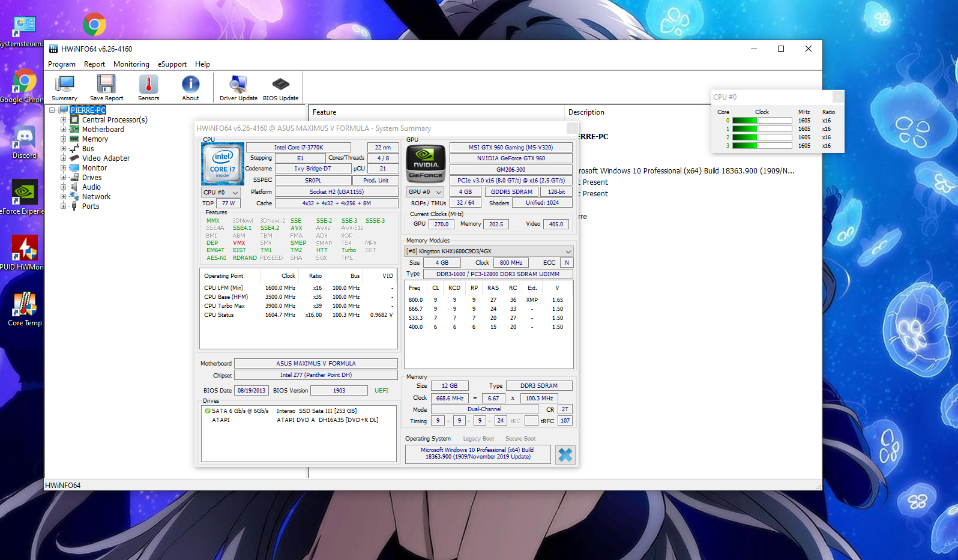Click ATAPI DVD drive row

point(299,420)
